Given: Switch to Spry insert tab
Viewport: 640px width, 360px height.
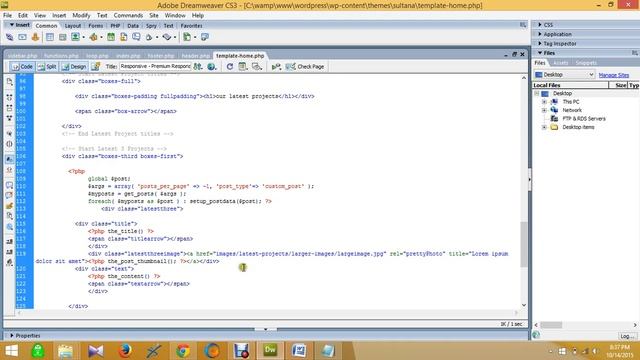Looking at the screenshot, I should click(151, 26).
